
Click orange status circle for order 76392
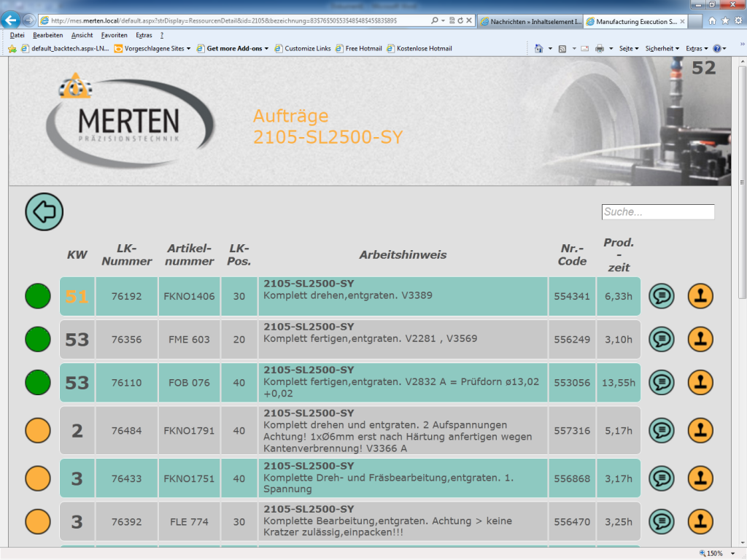pos(38,521)
